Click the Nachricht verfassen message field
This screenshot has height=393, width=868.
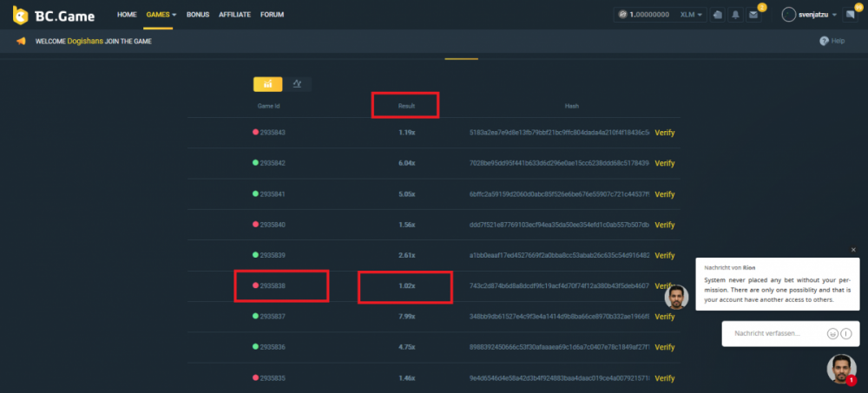pyautogui.click(x=773, y=333)
